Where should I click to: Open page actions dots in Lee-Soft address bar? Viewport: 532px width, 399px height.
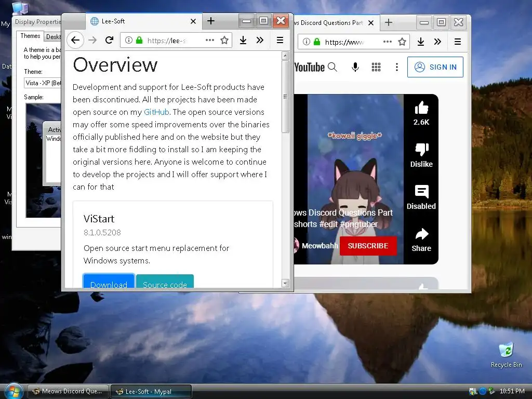coord(210,40)
